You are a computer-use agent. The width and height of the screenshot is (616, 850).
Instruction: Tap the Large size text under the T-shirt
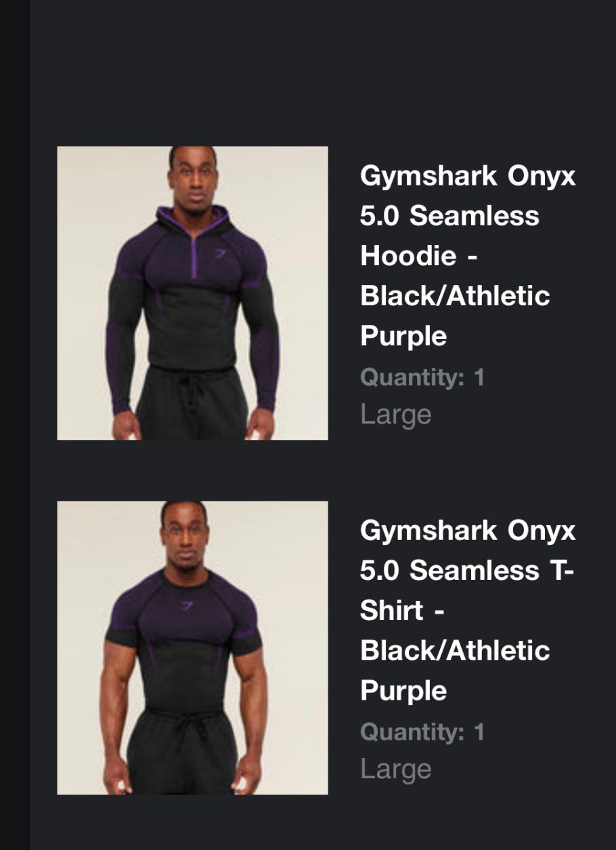click(396, 768)
